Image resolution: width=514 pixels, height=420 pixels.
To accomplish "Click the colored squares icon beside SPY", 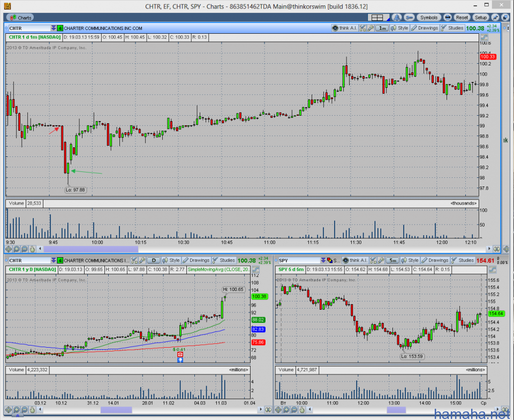I will coord(330,260).
